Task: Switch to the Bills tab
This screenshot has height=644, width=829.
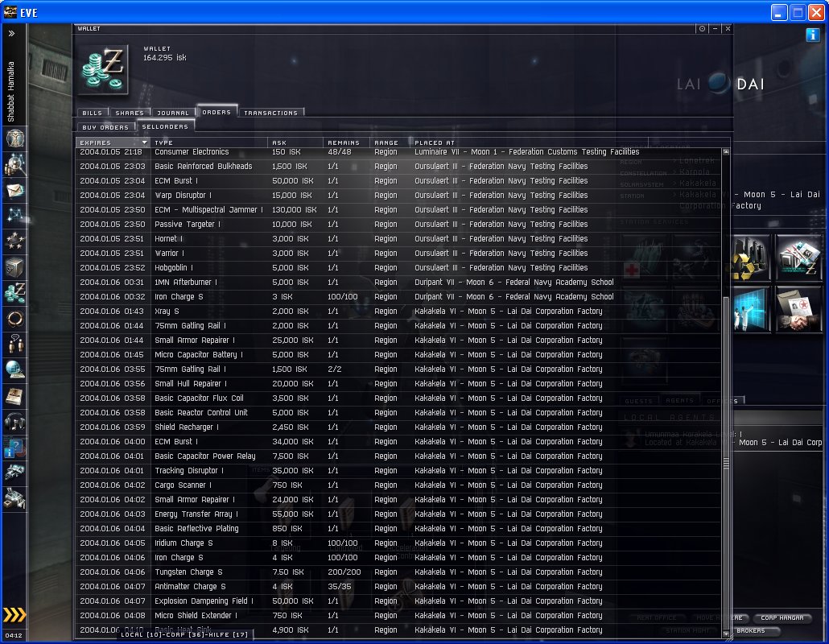Action: [x=92, y=113]
